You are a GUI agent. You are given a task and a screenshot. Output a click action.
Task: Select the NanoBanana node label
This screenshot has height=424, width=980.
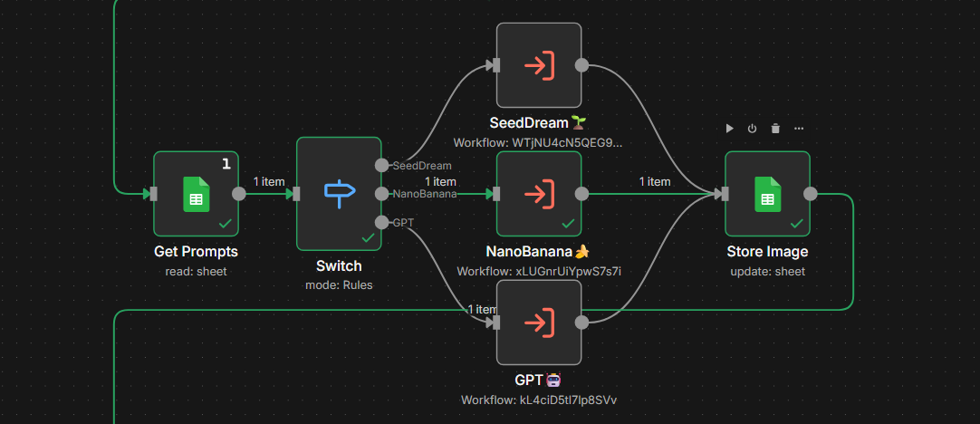(538, 251)
